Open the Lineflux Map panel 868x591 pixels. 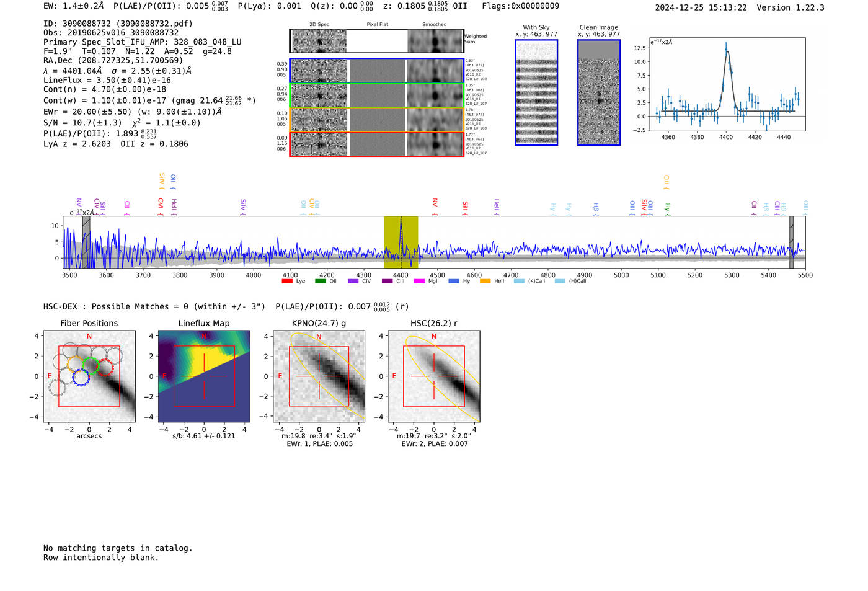[204, 376]
